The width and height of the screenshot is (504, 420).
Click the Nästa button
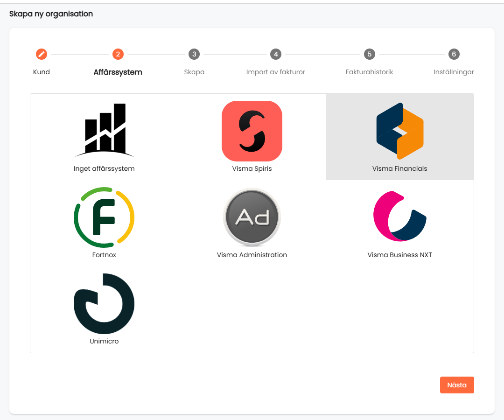[x=457, y=385]
